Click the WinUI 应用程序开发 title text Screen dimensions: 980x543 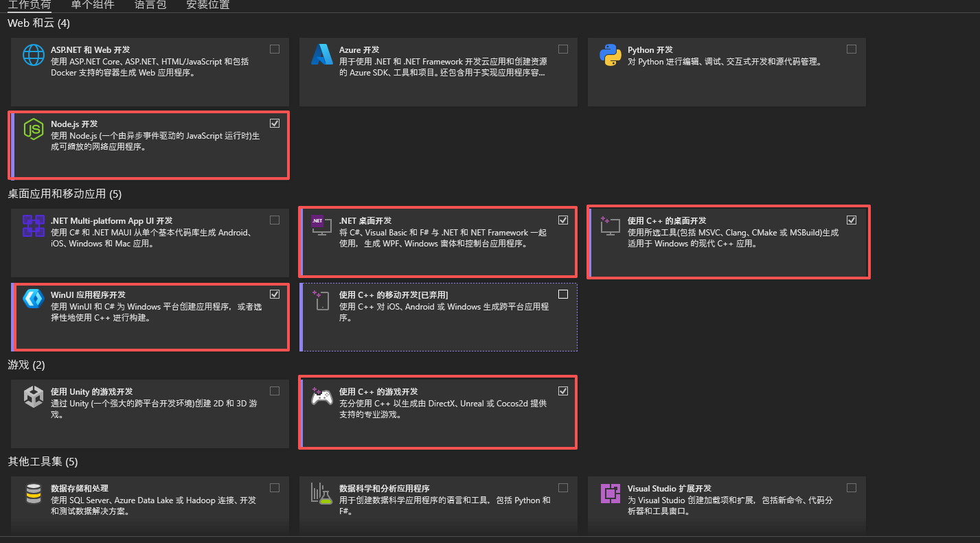pyautogui.click(x=88, y=295)
